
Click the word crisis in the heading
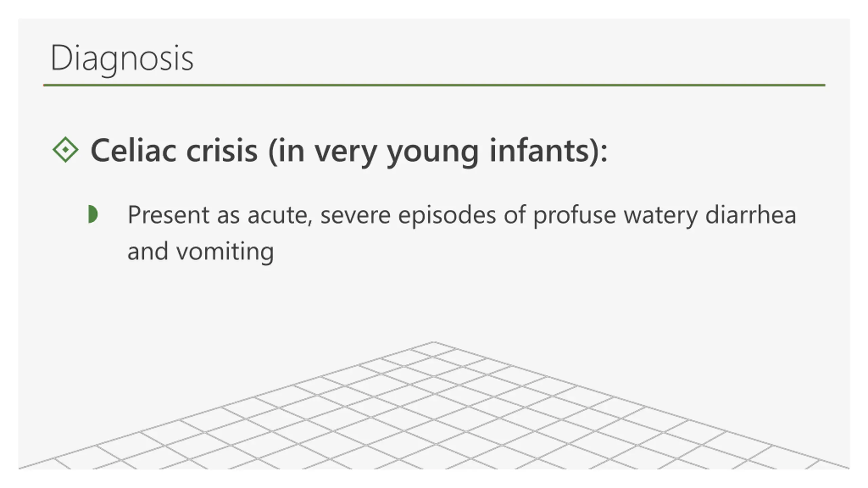(x=222, y=151)
